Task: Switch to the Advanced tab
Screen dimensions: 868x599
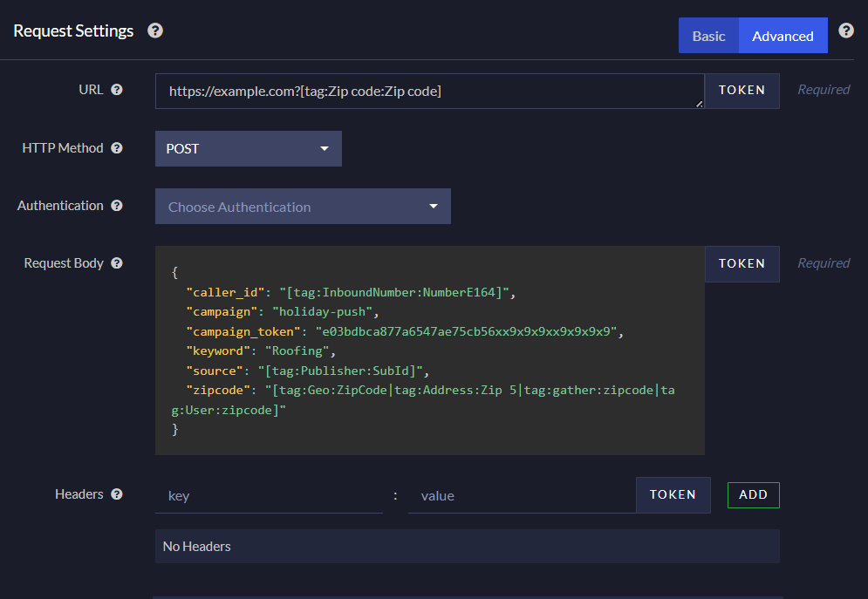Action: click(x=783, y=36)
